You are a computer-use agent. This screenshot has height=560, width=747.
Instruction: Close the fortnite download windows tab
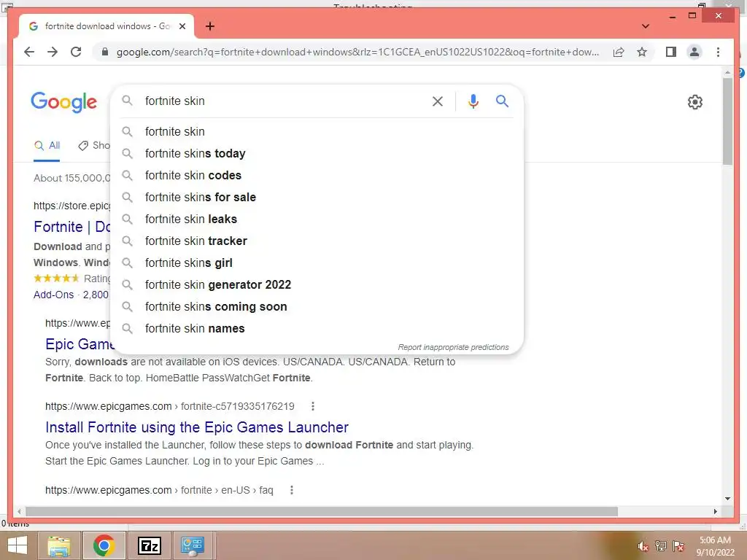click(182, 26)
